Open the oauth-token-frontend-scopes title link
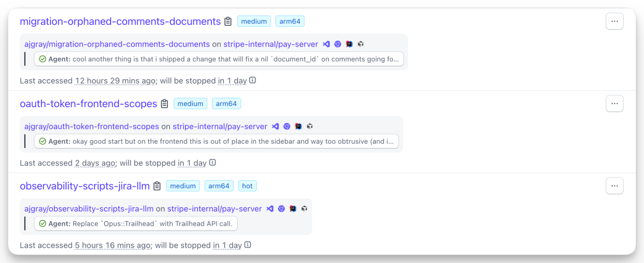The height and width of the screenshot is (263, 644). [89, 104]
